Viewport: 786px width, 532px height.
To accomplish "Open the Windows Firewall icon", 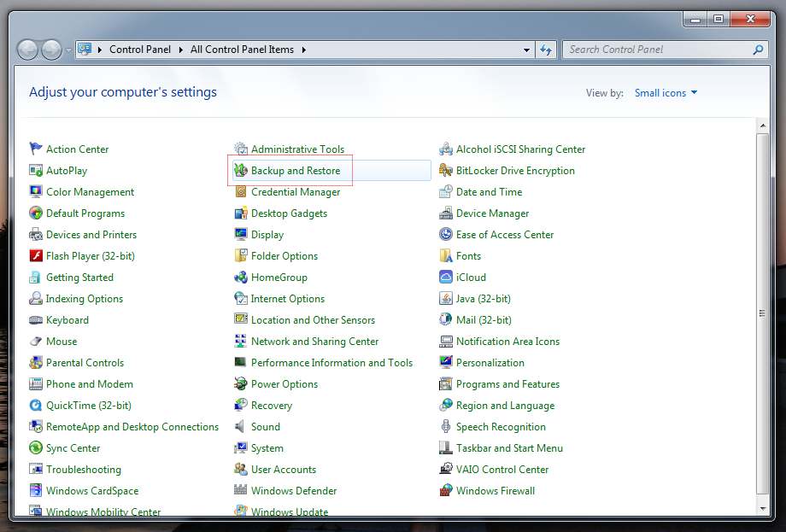I will point(446,490).
